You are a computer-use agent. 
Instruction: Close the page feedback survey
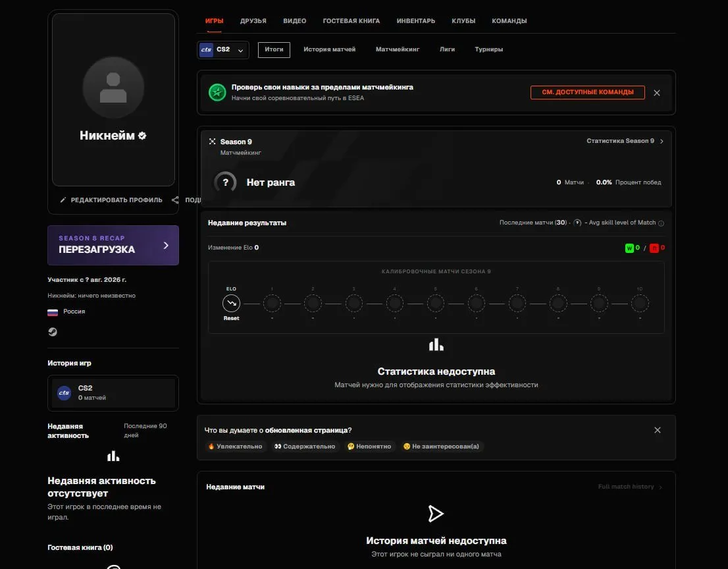[x=657, y=430]
